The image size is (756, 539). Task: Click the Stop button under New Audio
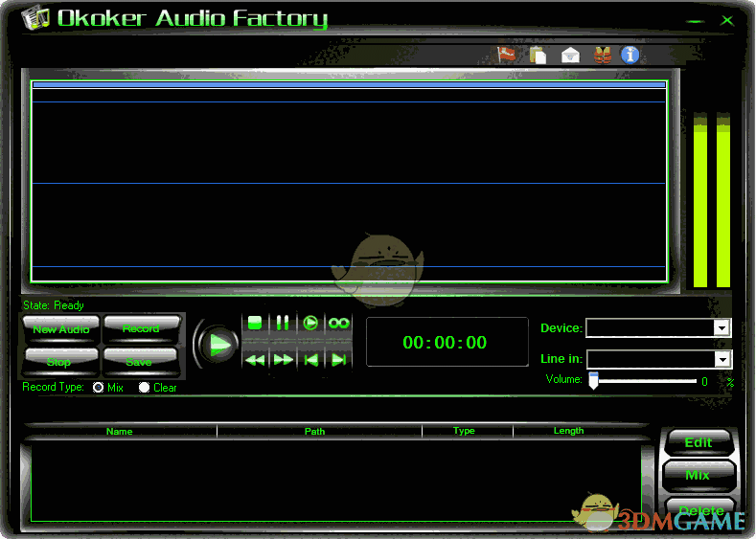(x=59, y=362)
